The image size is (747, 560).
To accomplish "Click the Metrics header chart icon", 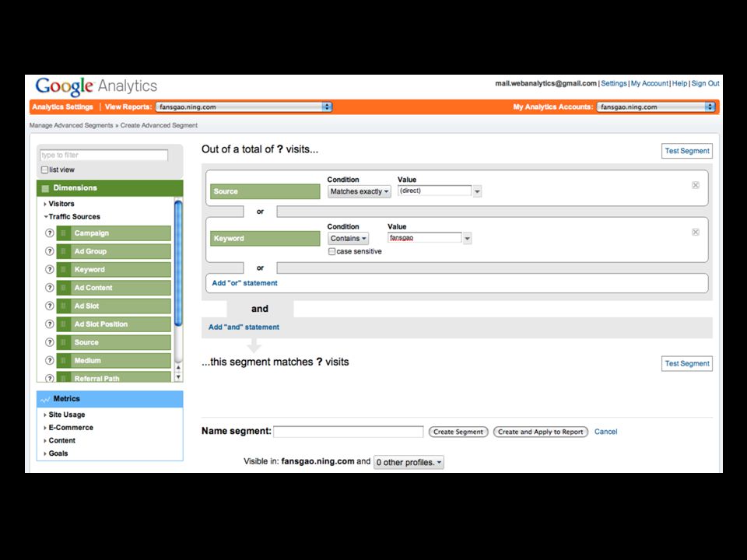I will click(x=45, y=399).
